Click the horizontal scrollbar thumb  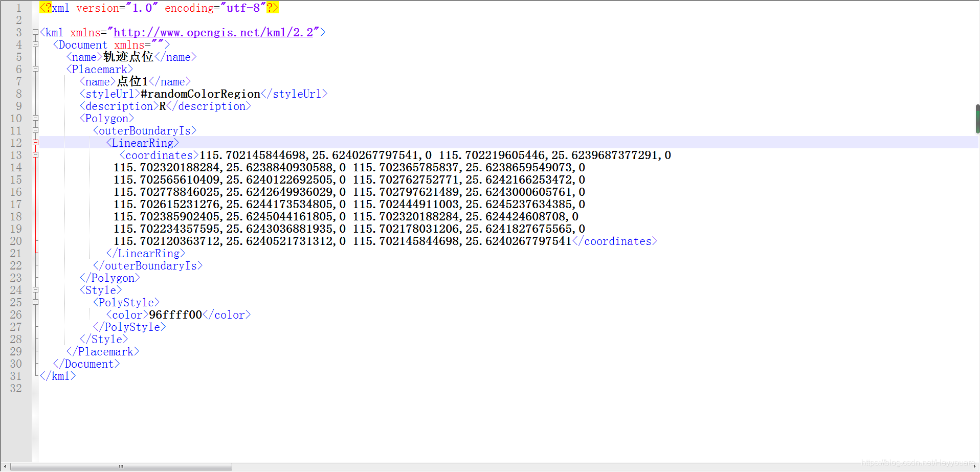(x=121, y=467)
